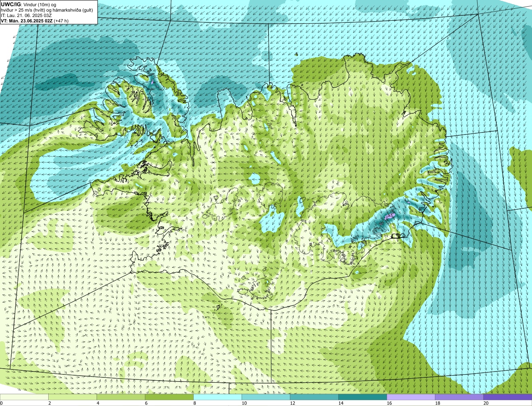The width and height of the screenshot is (532, 406).
Task: Pick the 10–12 m/s cyan legend swatch
Action: coord(266,397)
